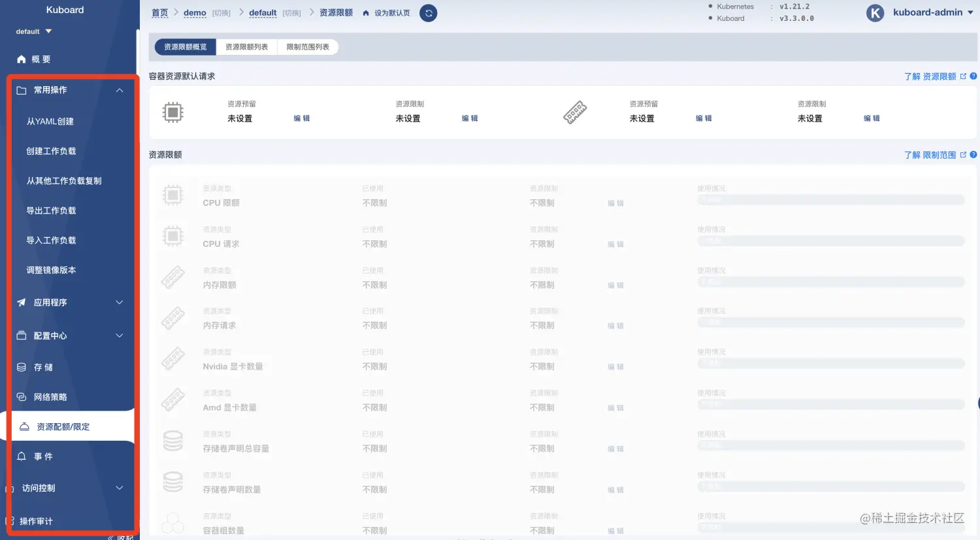Edit the memory 资源限制 default value
This screenshot has height=540, width=980.
coord(872,118)
